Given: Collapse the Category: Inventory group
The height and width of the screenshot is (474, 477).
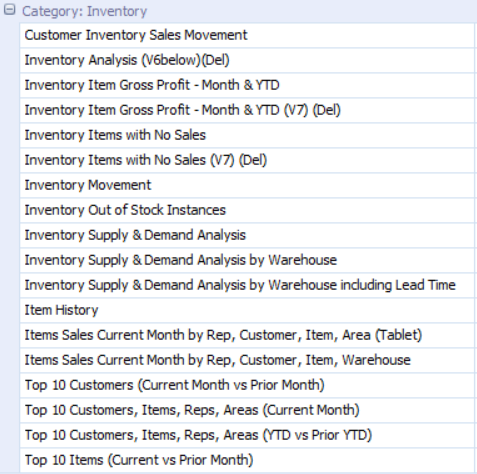Looking at the screenshot, I should coord(10,10).
